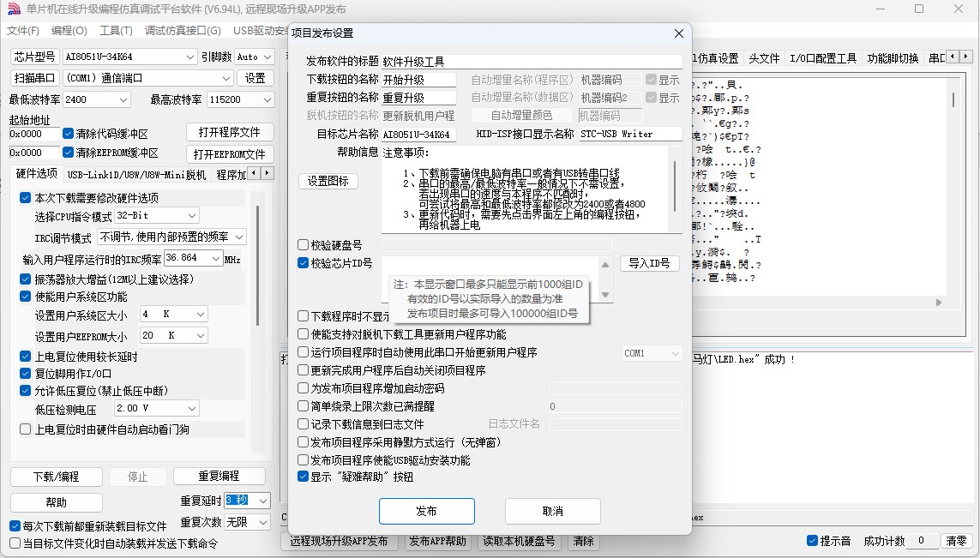Switch to I/O口配置工具 tab
Viewport: 980px width, 558px height.
822,58
